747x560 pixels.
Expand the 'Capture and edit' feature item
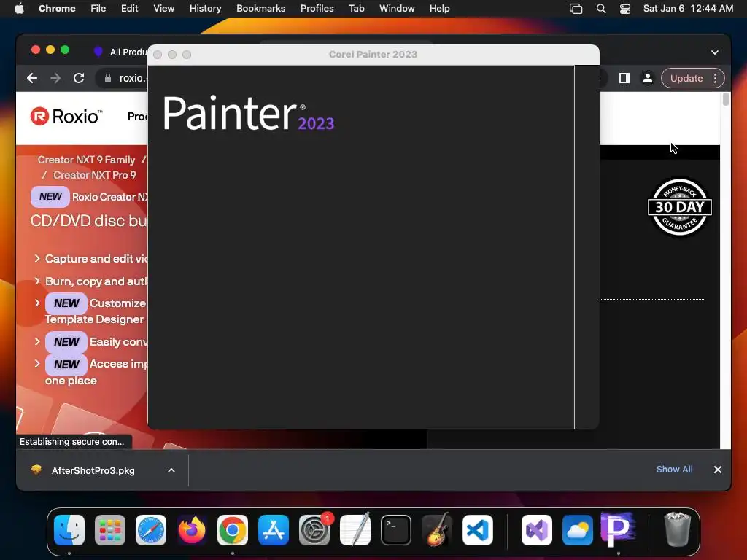(37, 258)
